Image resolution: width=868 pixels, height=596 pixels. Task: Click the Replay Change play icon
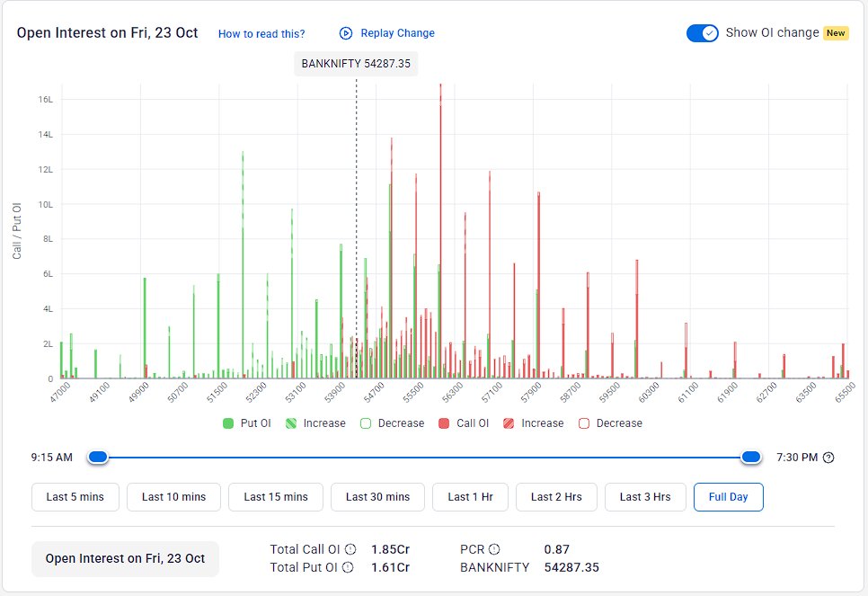click(x=345, y=33)
